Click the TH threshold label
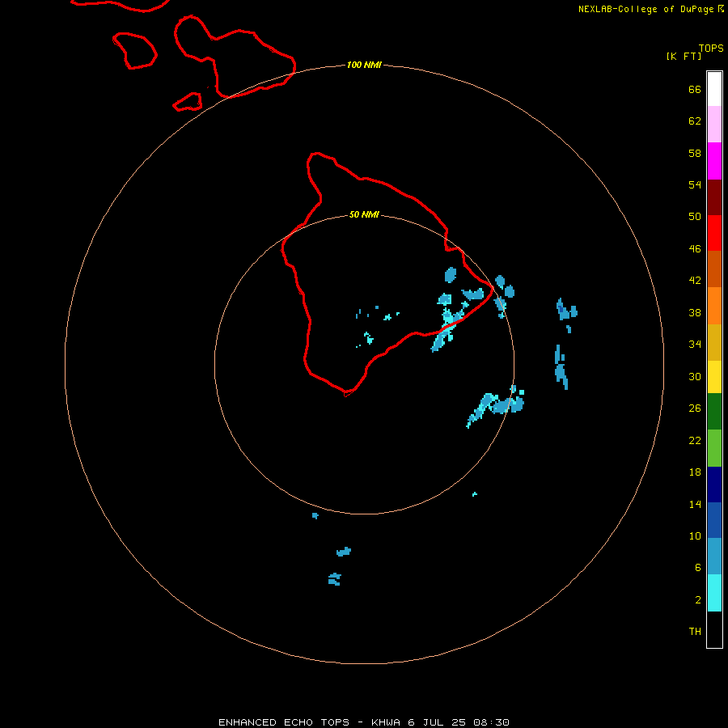The width and height of the screenshot is (728, 728). tap(695, 631)
